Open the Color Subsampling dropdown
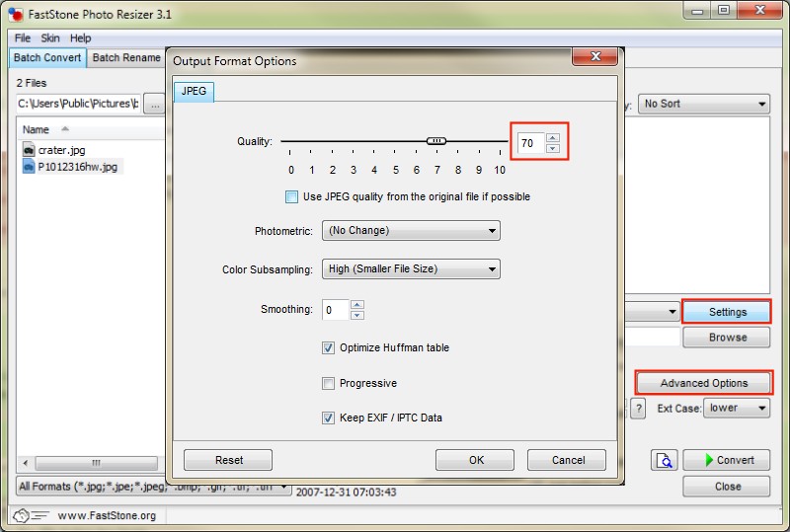 [x=411, y=269]
